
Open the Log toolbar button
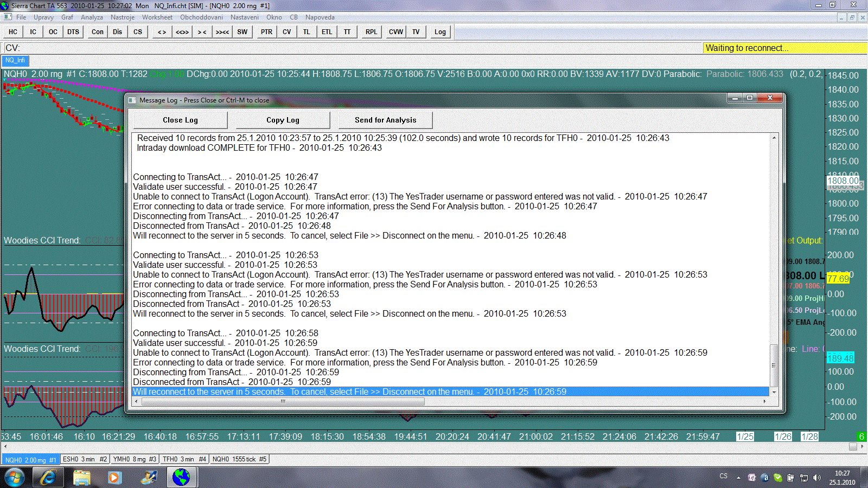440,32
